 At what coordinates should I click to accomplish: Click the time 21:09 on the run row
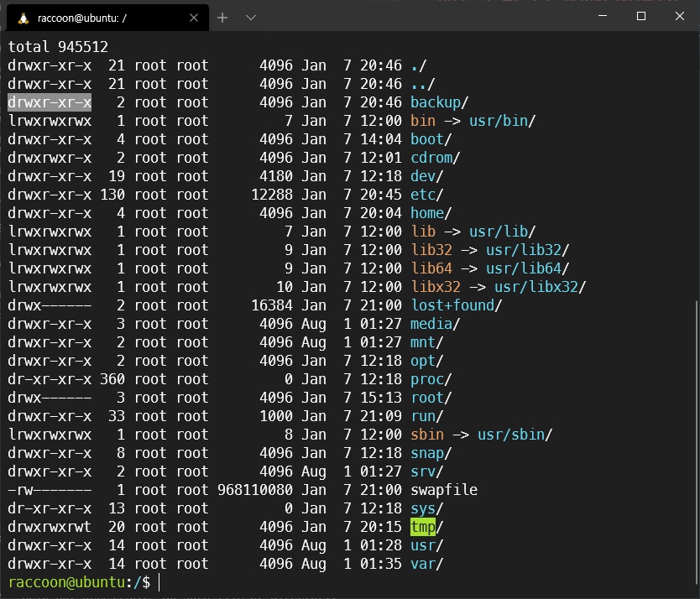tap(381, 416)
